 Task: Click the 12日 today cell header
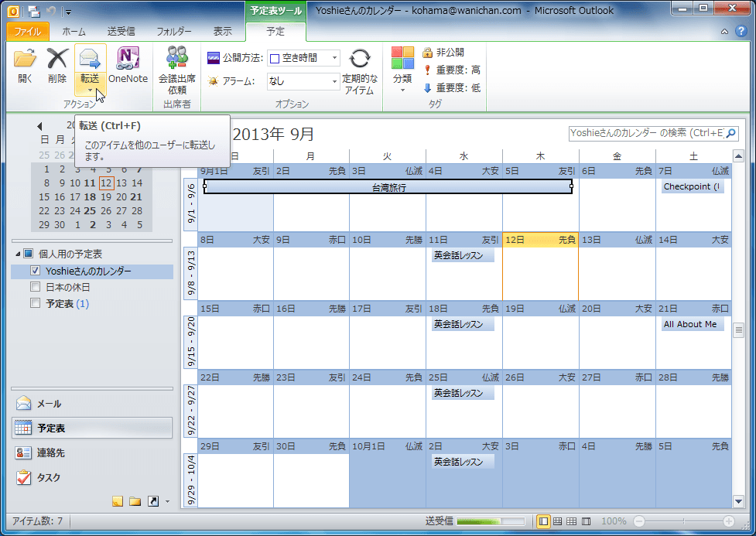[540, 240]
